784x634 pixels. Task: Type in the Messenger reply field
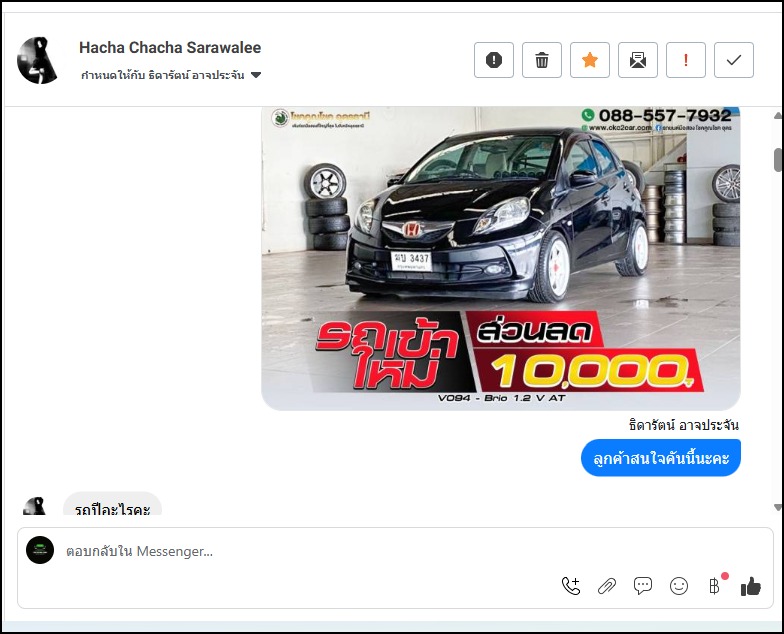pyautogui.click(x=300, y=551)
